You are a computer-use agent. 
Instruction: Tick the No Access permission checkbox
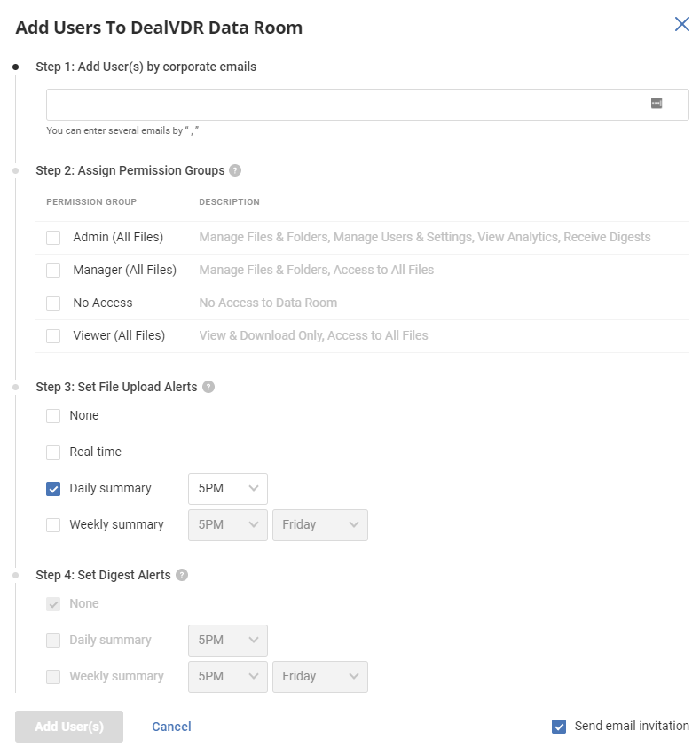[x=54, y=303]
